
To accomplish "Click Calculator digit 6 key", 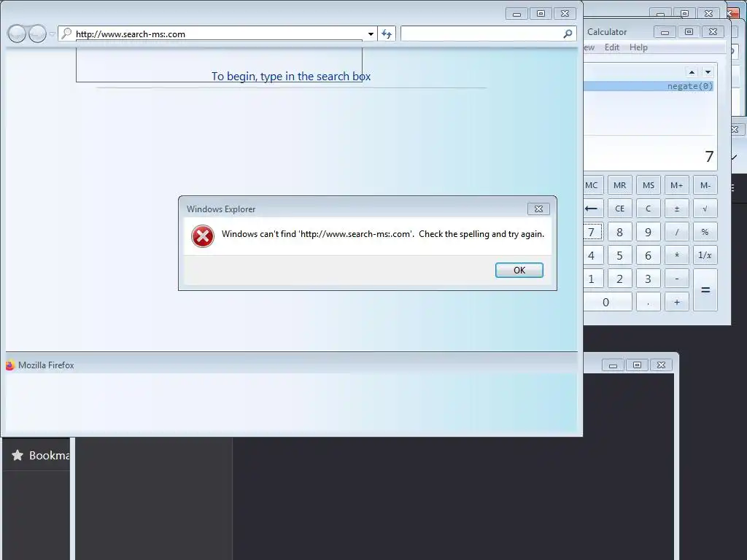I will (x=649, y=255).
